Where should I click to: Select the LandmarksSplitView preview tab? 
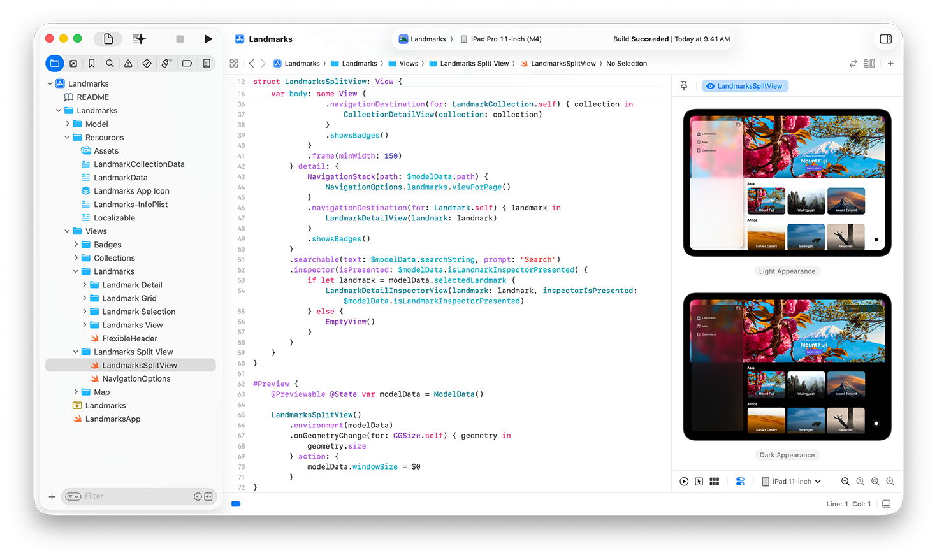[745, 86]
